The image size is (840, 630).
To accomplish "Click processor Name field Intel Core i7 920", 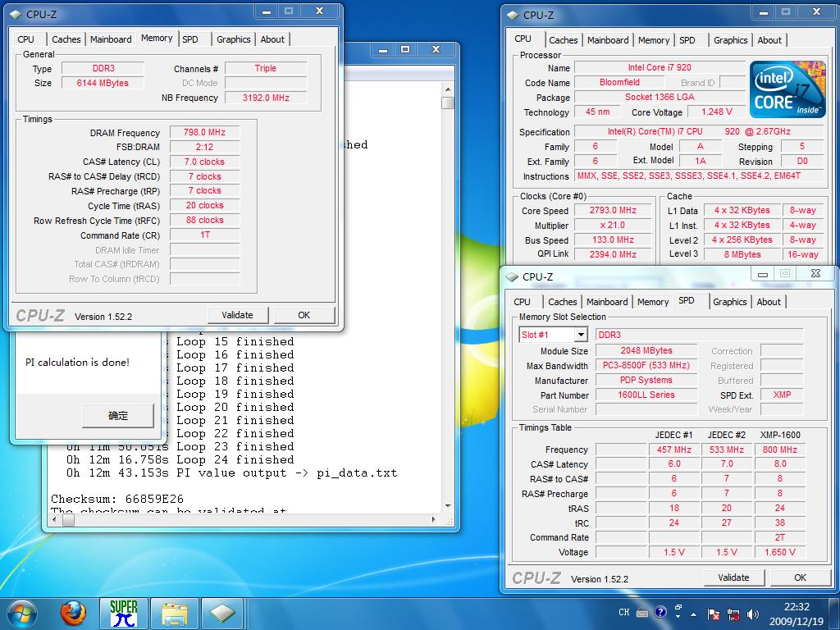I will (660, 67).
